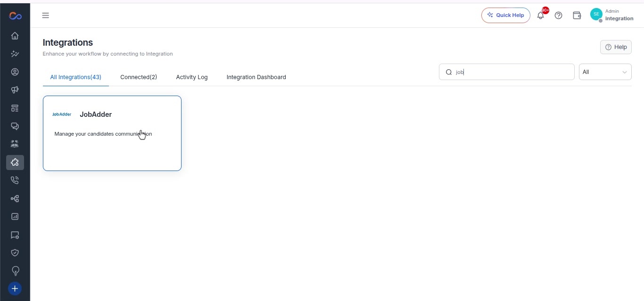Viewport: 644px width, 301px height.
Task: Click the question mark help icon in header
Action: [559, 16]
